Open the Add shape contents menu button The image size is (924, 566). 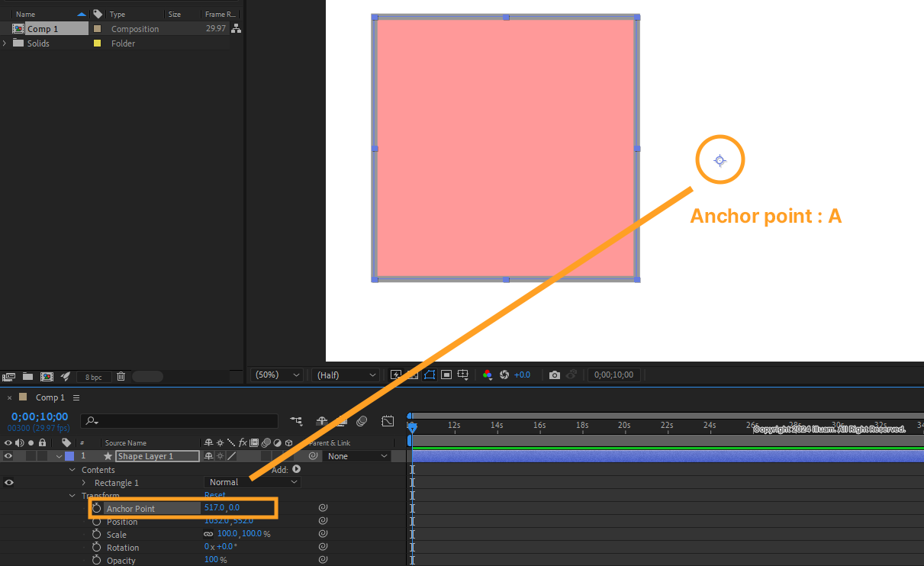tap(296, 469)
